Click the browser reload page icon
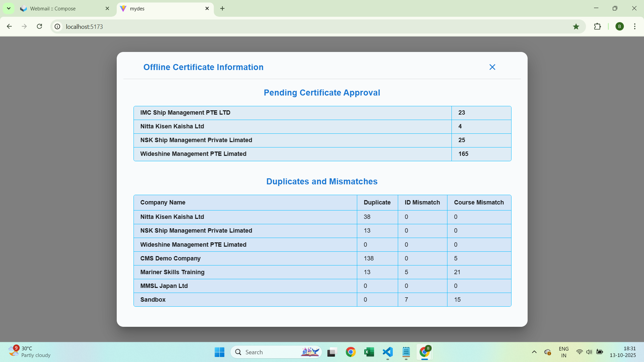Image resolution: width=644 pixels, height=362 pixels. coord(40,26)
